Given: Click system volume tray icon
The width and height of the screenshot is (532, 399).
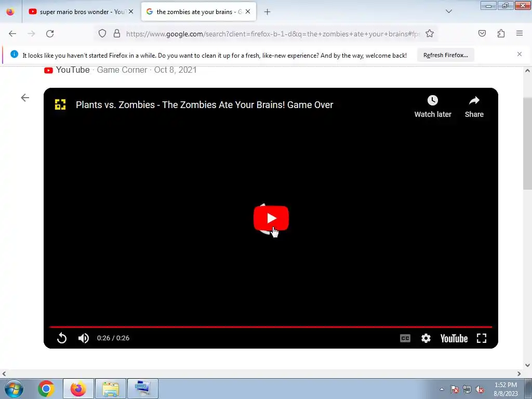Looking at the screenshot, I should (x=480, y=390).
